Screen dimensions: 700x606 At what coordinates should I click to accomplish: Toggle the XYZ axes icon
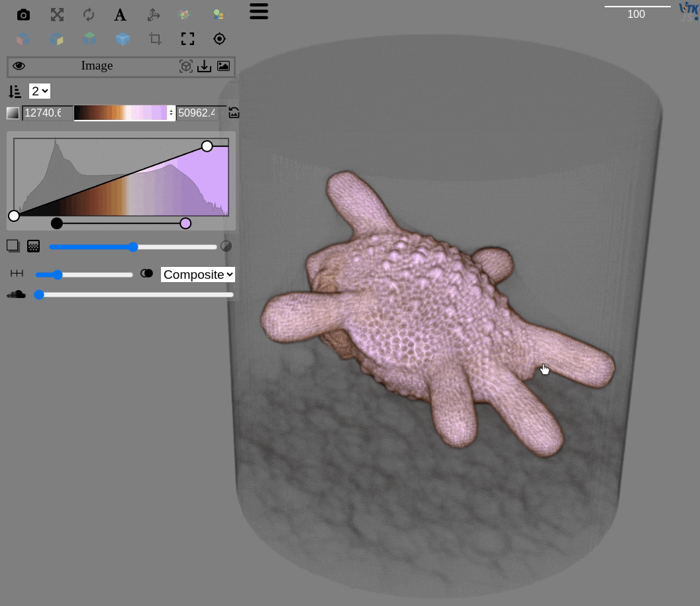154,15
